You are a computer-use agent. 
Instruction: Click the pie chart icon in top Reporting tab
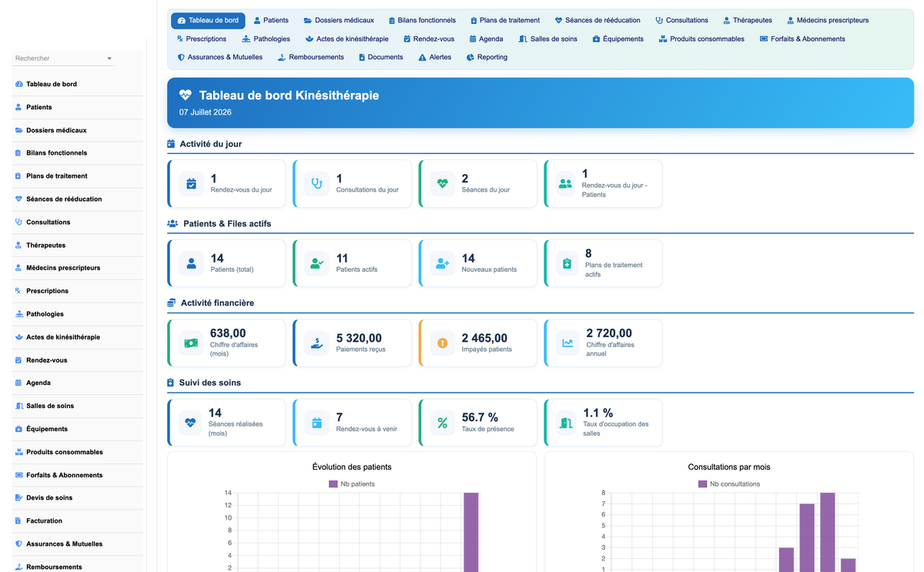[x=470, y=57]
